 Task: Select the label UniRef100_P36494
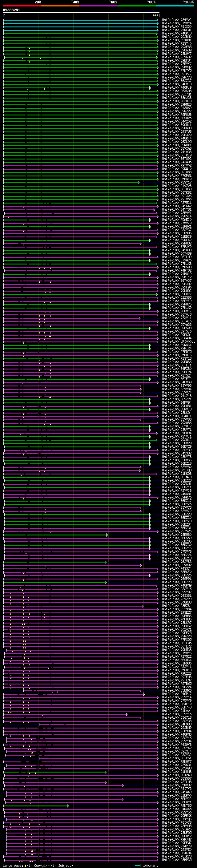pyautogui.click(x=177, y=338)
